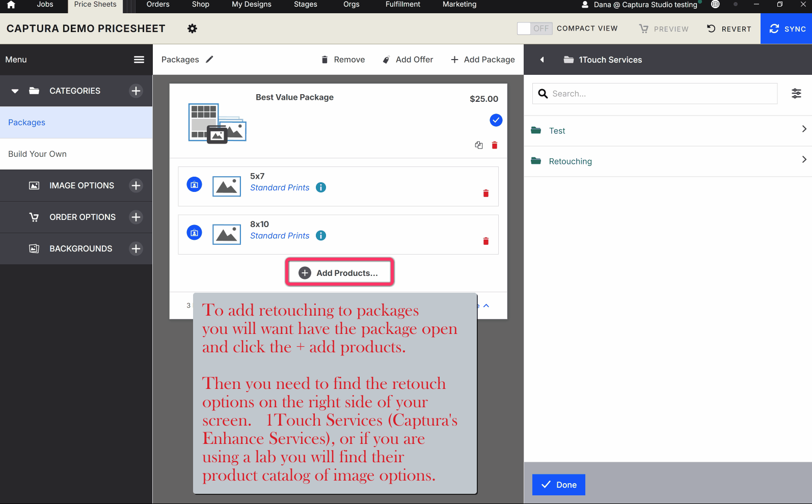
Task: Delete the 5x7 product
Action: click(x=486, y=193)
